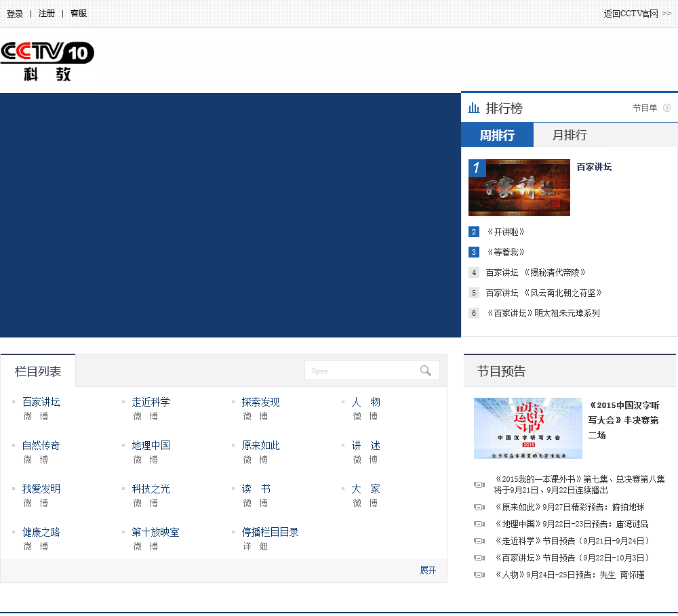Open 讲述 column
This screenshot has height=616, width=678.
[x=366, y=445]
